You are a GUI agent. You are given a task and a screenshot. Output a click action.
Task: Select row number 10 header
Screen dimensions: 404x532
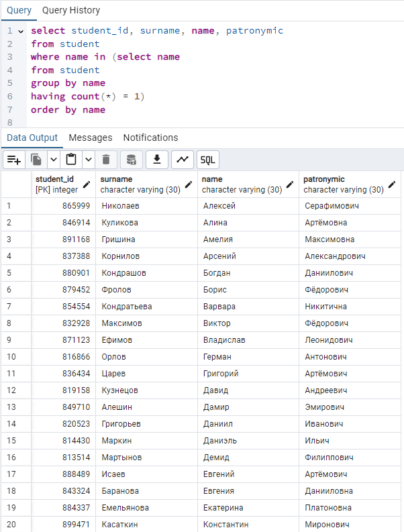16,357
